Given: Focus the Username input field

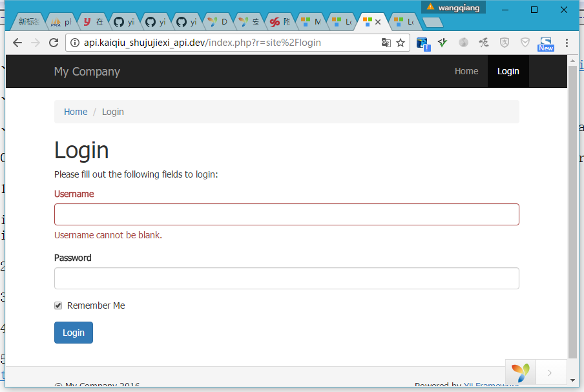Looking at the screenshot, I should coord(286,214).
